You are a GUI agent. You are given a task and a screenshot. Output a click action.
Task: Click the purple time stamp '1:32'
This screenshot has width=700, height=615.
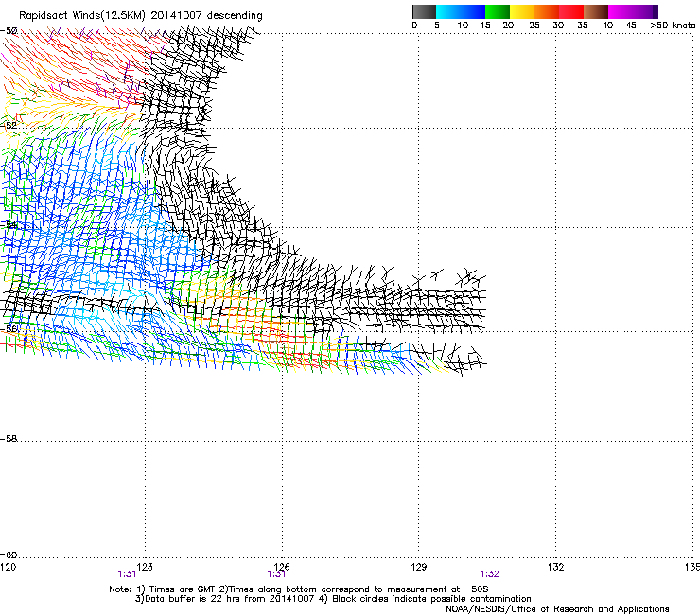pos(489,574)
